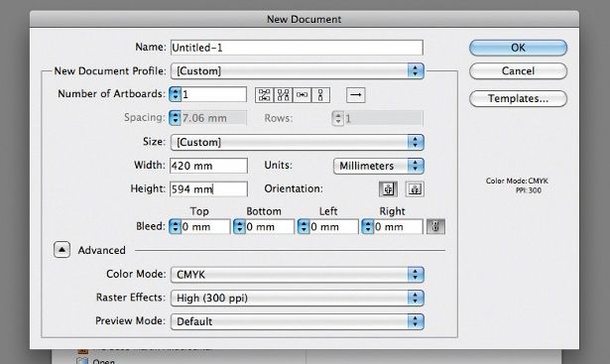Click the OK button
The image size is (610, 364).
(518, 48)
